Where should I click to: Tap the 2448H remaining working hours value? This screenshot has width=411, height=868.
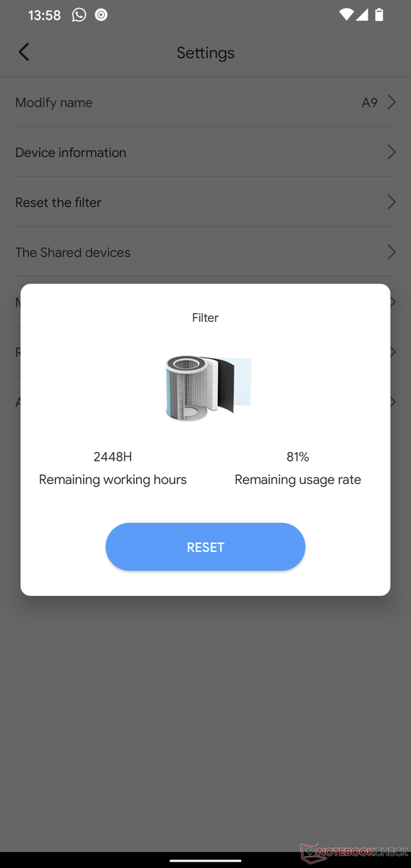(113, 456)
